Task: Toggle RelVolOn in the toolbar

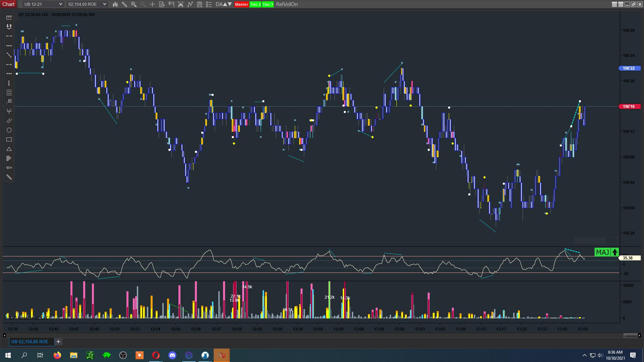Action: 287,4
